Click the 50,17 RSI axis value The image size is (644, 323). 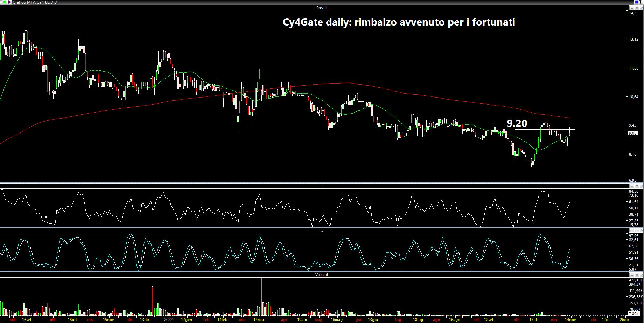coord(633,208)
